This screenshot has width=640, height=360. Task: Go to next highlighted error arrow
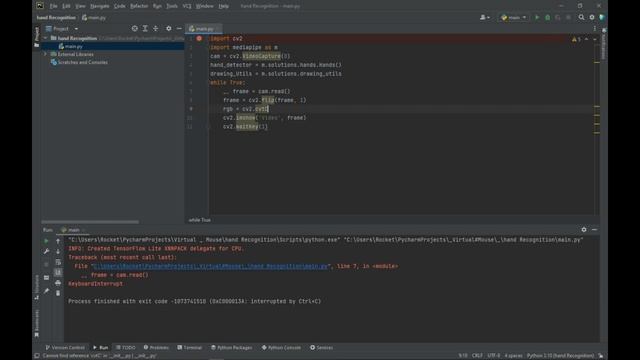click(594, 39)
